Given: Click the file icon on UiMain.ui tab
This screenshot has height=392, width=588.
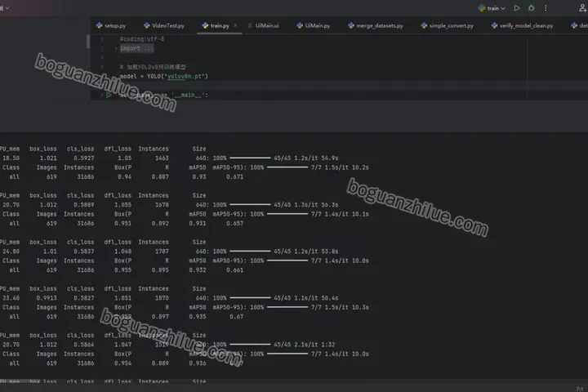Looking at the screenshot, I should coord(250,25).
